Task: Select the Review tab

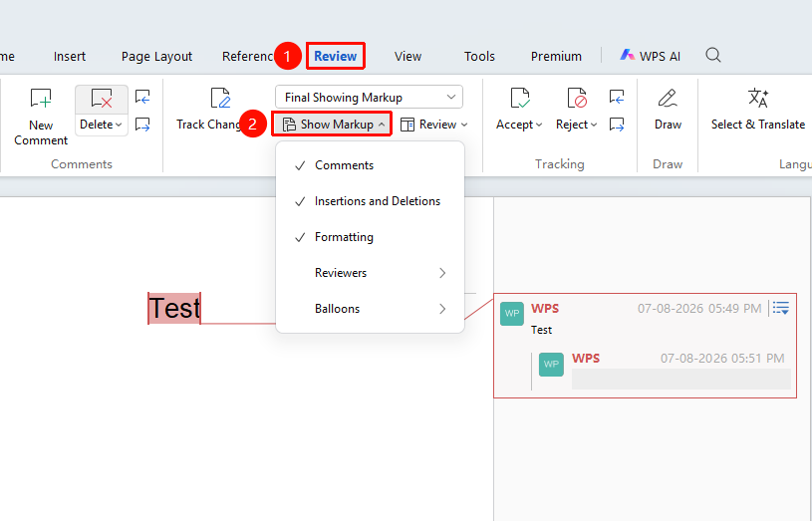Action: tap(336, 56)
